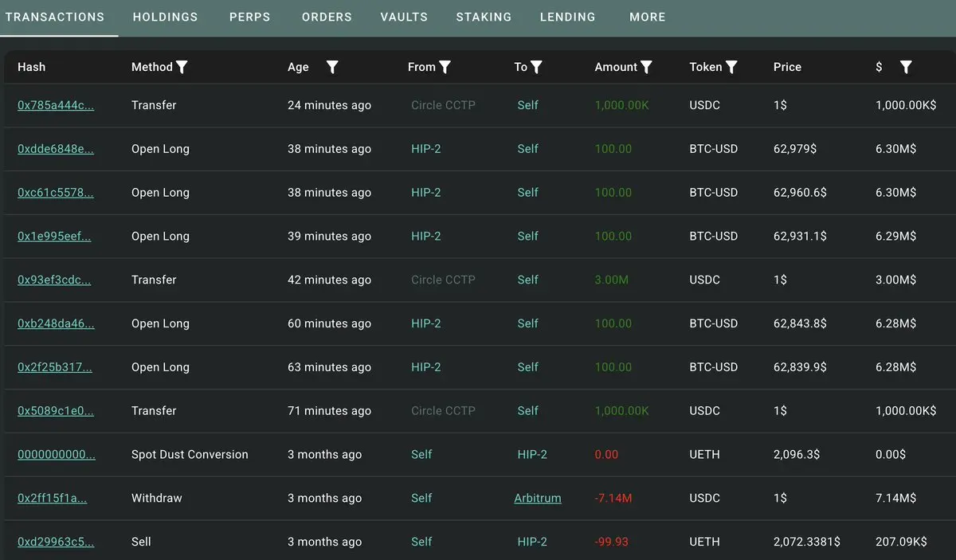Click the UETH token in Sell row
The image size is (956, 560).
pos(704,542)
